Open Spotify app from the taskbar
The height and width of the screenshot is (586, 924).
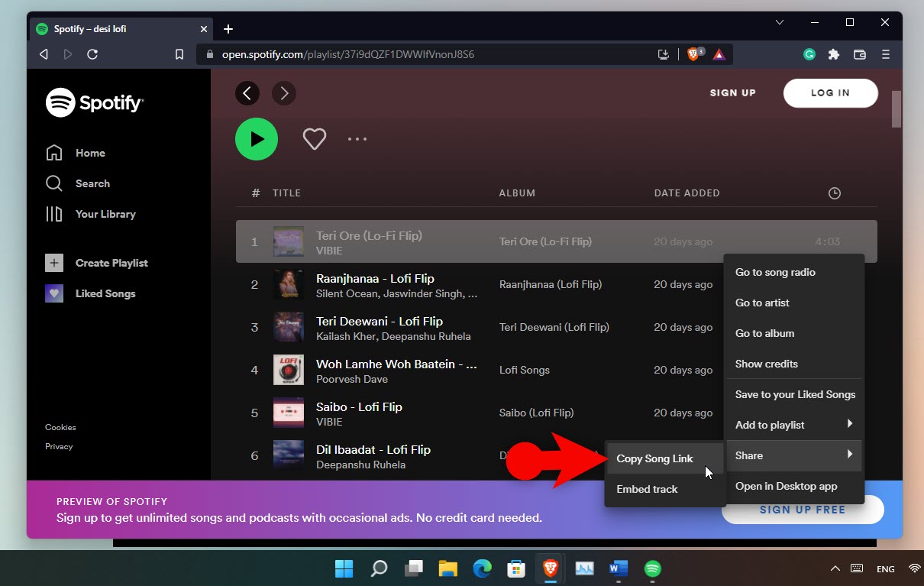tap(652, 568)
